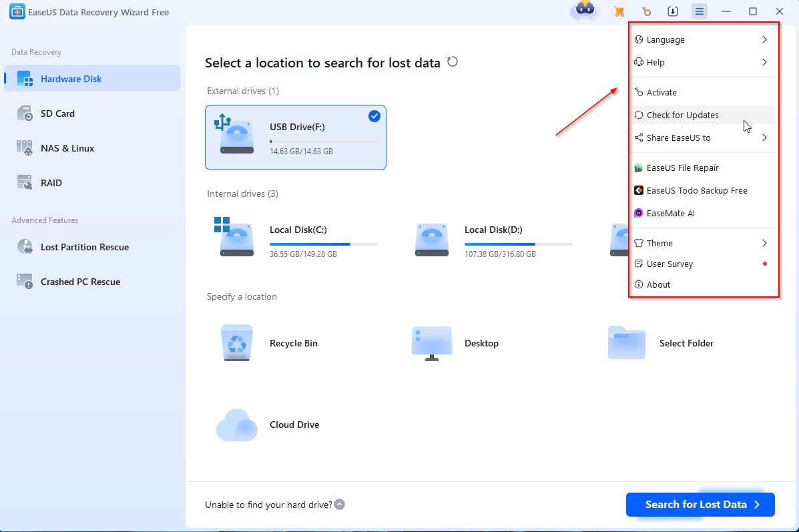The image size is (799, 532).
Task: Click the download icon in title bar
Action: 673,11
